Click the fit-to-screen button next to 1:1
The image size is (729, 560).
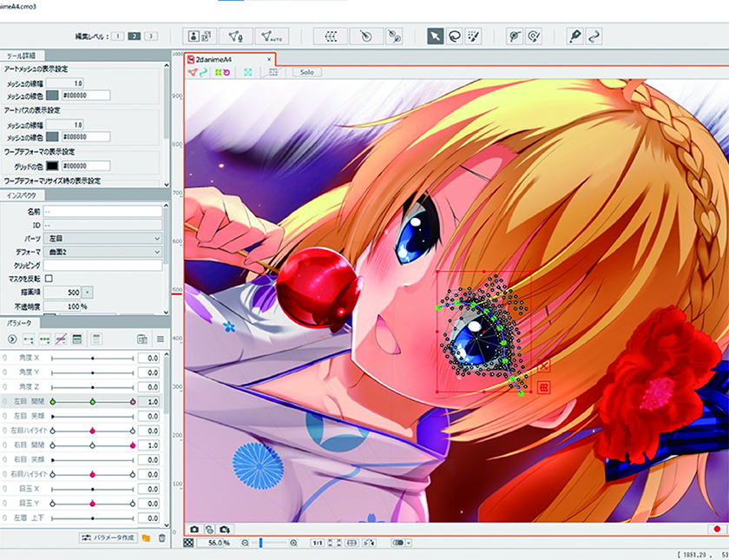tap(334, 543)
